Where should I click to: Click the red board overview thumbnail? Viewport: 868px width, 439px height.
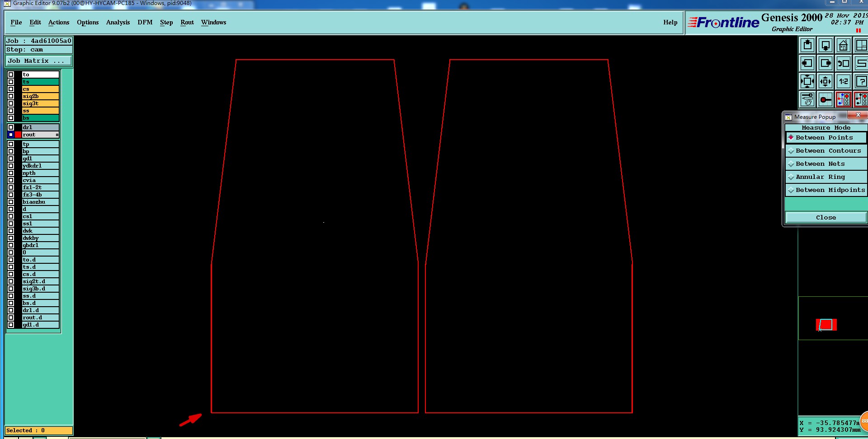click(x=826, y=325)
